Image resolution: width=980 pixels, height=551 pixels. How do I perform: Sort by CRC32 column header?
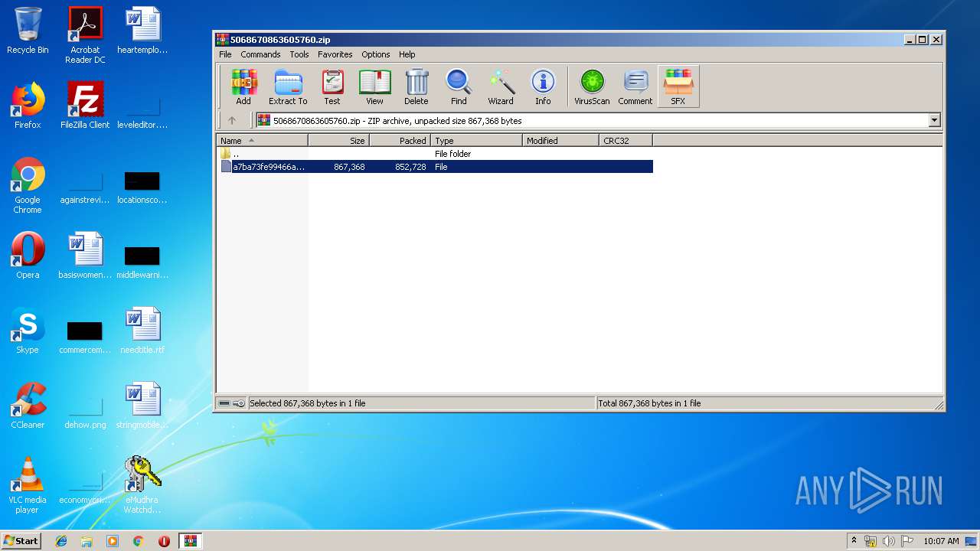pos(626,141)
